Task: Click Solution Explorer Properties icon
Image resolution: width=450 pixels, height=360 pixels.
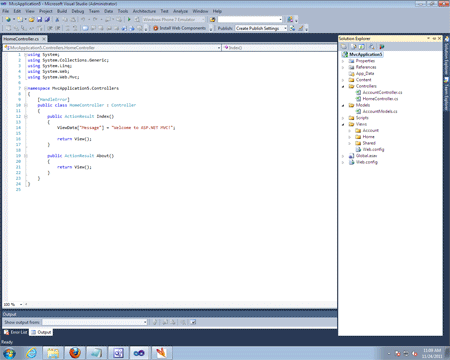Action: 344,47
